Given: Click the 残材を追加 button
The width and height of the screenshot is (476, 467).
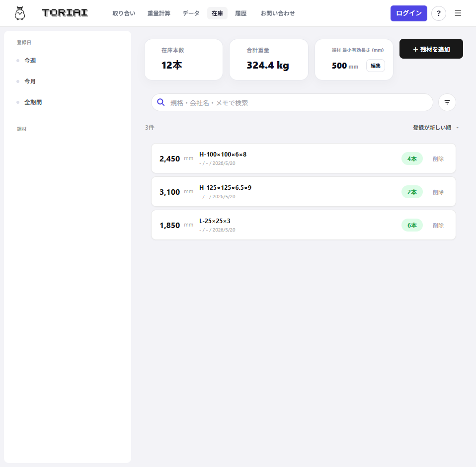Looking at the screenshot, I should click(x=431, y=49).
